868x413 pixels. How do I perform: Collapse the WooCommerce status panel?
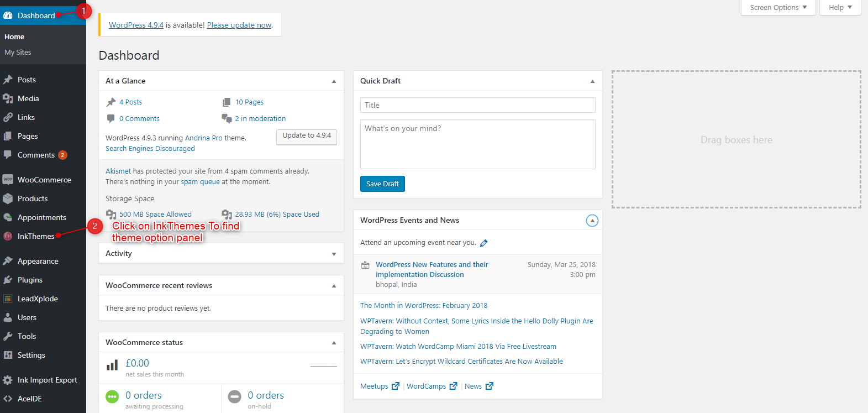tap(334, 343)
